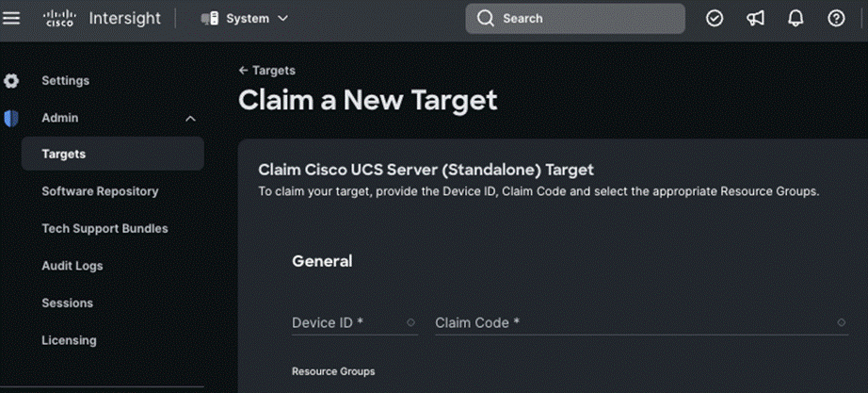Open the announcements megaphone icon
868x393 pixels.
[755, 19]
